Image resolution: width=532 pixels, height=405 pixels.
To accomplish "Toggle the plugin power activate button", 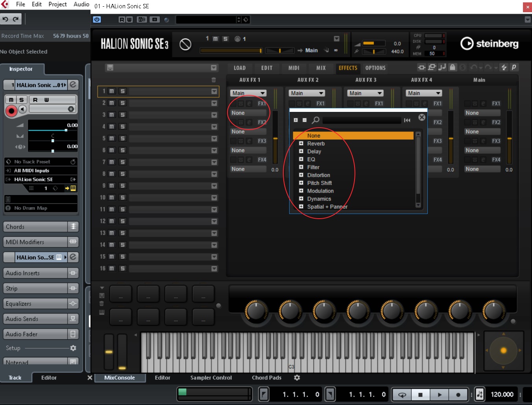I will (97, 19).
